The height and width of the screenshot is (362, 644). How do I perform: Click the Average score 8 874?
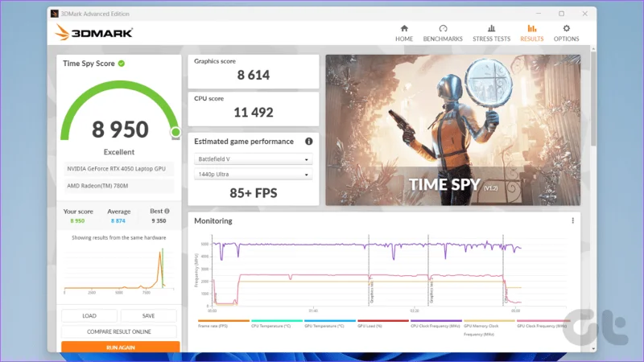coord(118,220)
